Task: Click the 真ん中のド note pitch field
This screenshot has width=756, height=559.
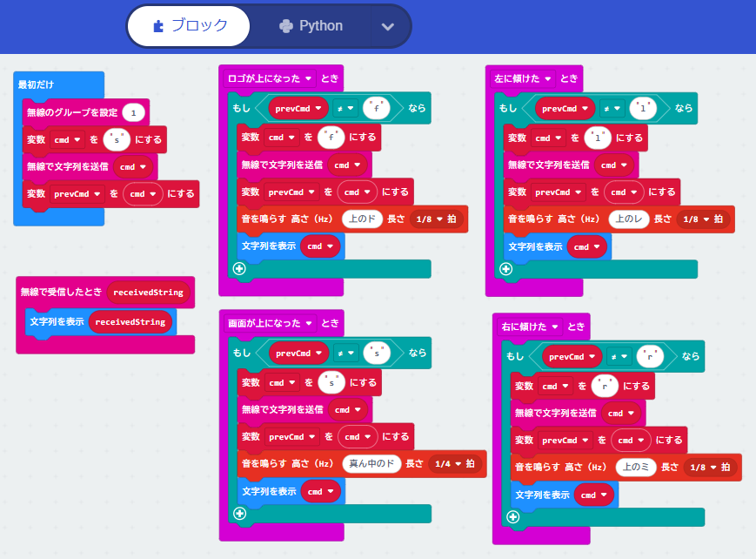Action: (x=371, y=464)
